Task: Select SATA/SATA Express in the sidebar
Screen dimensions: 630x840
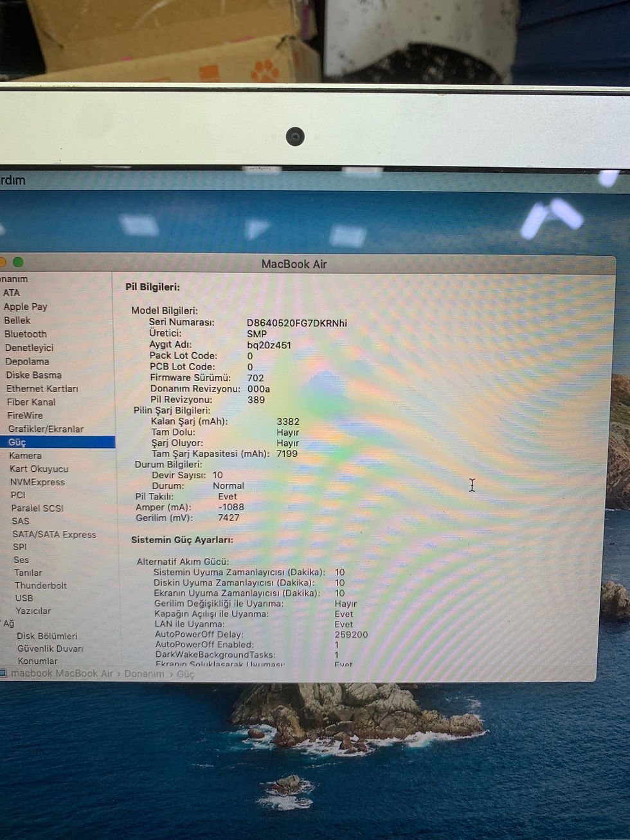Action: click(54, 535)
